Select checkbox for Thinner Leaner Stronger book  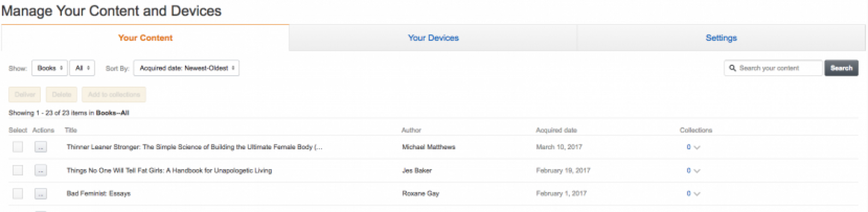[x=18, y=147]
